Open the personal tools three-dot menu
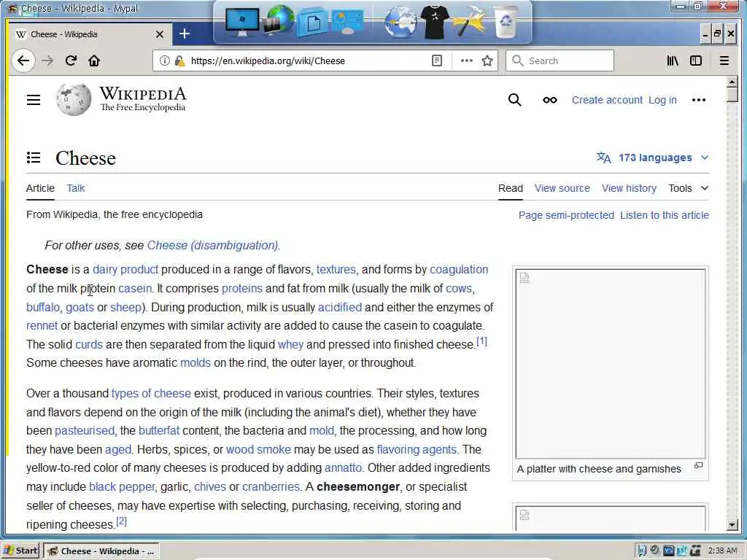Screen dimensions: 747x560 click(698, 100)
